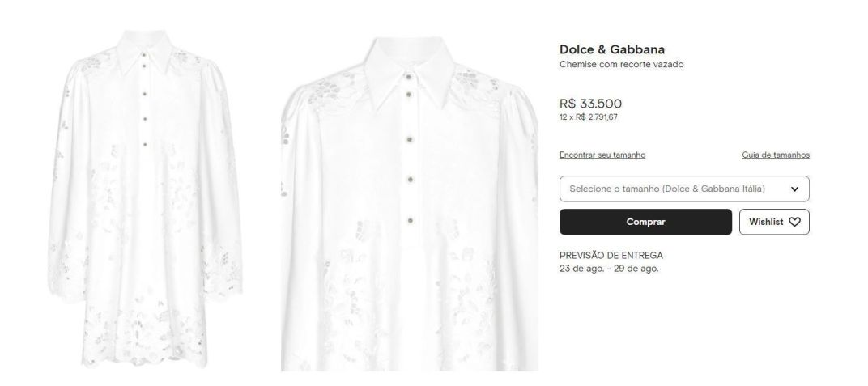Click the chevron arrow in the size selector

tap(794, 189)
